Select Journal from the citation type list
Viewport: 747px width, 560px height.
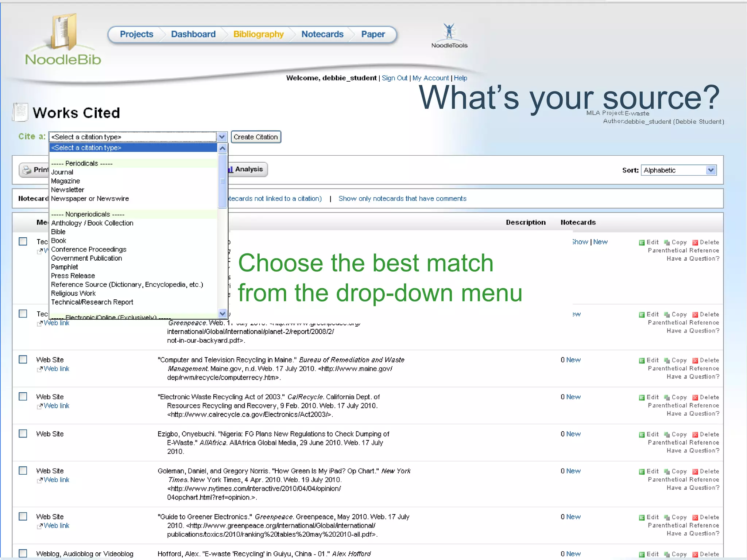click(x=62, y=172)
